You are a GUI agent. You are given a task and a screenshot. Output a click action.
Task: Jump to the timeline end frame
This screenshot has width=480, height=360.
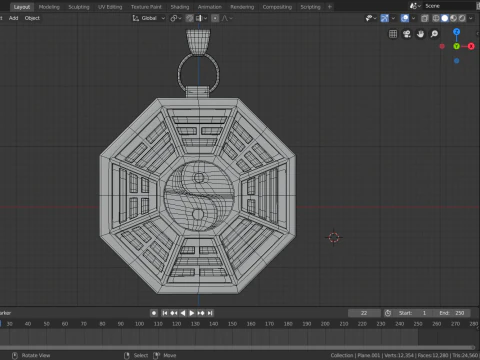click(210, 313)
